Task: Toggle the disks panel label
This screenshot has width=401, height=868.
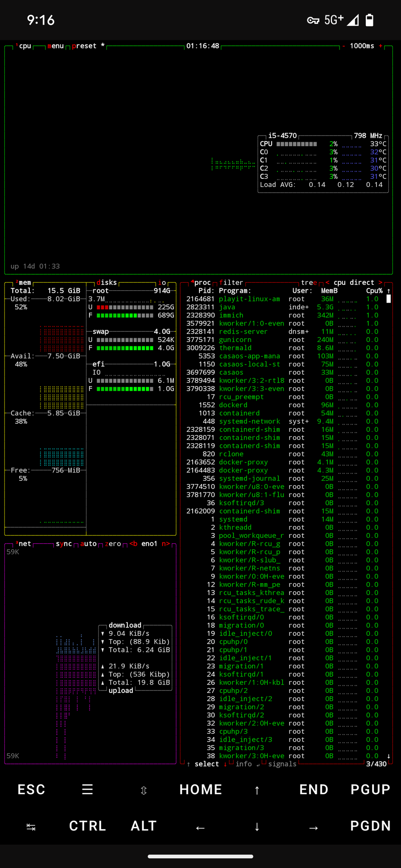Action: click(x=107, y=282)
